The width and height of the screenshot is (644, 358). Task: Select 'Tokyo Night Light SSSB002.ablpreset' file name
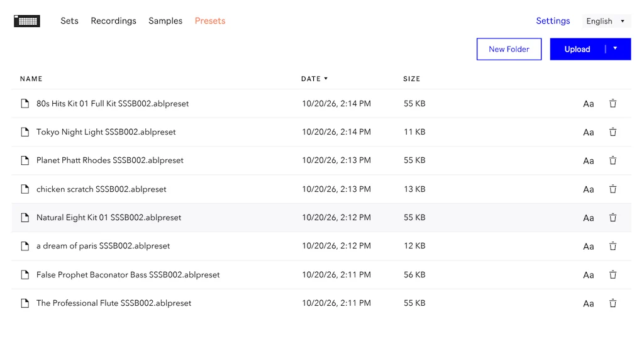click(106, 132)
